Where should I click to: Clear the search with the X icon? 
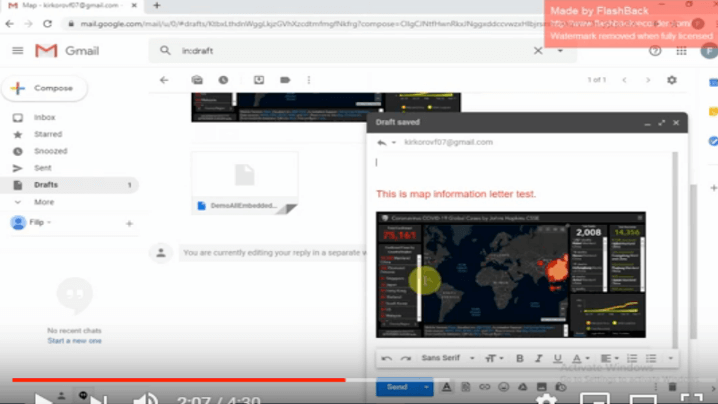point(538,51)
